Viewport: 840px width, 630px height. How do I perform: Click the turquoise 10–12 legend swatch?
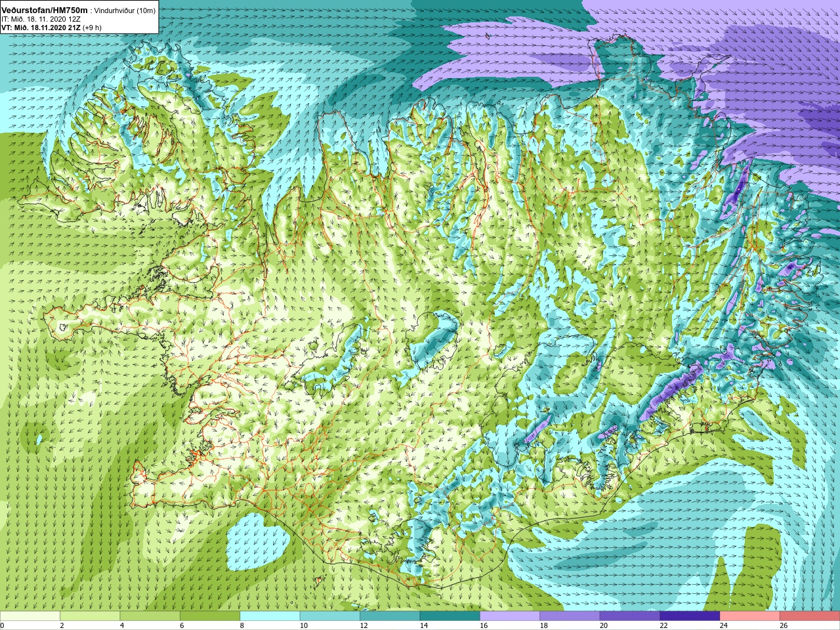pos(330,616)
